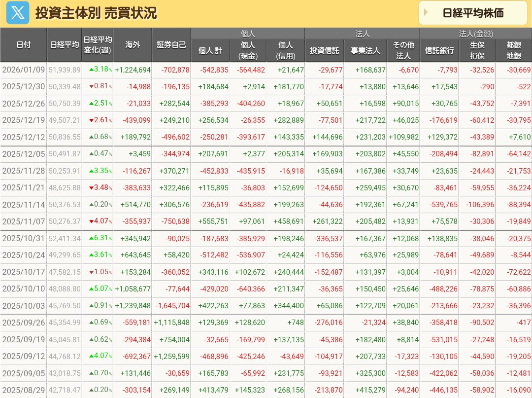
Task: Click the 事業法人 value +415,279
Action: 370,390
